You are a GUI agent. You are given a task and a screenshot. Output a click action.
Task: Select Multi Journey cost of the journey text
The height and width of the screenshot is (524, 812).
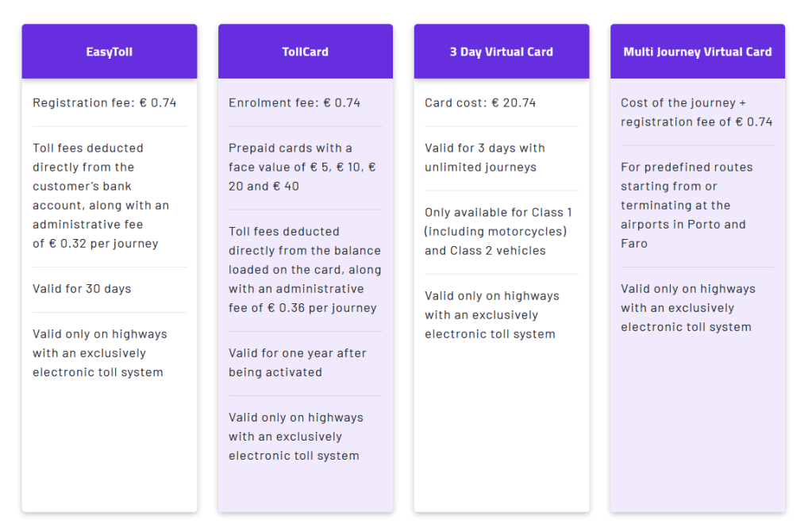click(696, 112)
